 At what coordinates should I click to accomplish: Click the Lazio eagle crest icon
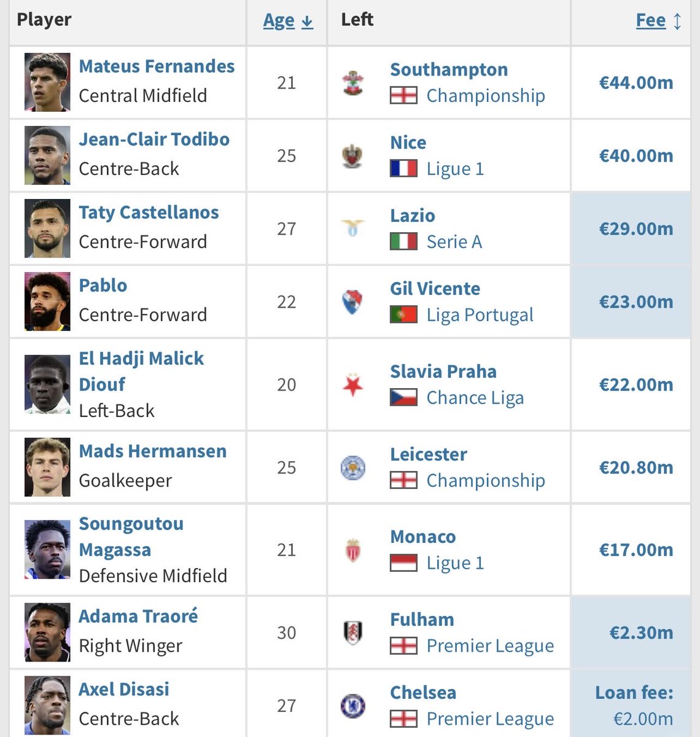(x=353, y=228)
